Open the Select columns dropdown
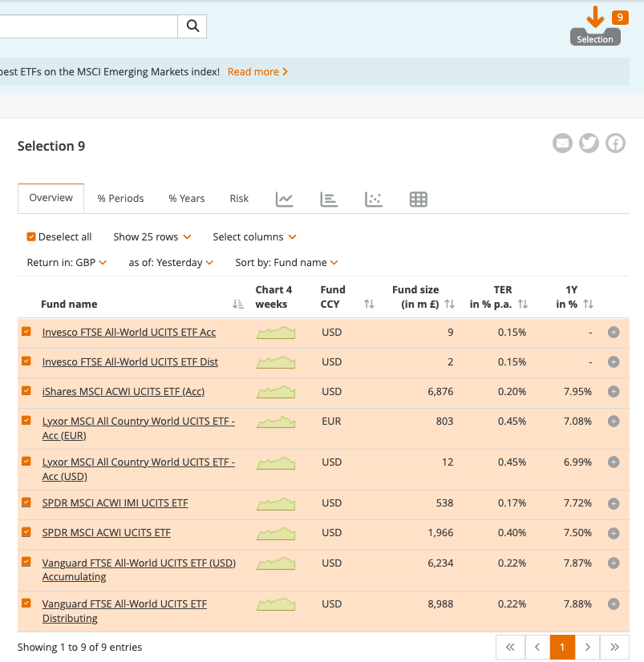Viewport: 644px width, 662px height. click(254, 237)
